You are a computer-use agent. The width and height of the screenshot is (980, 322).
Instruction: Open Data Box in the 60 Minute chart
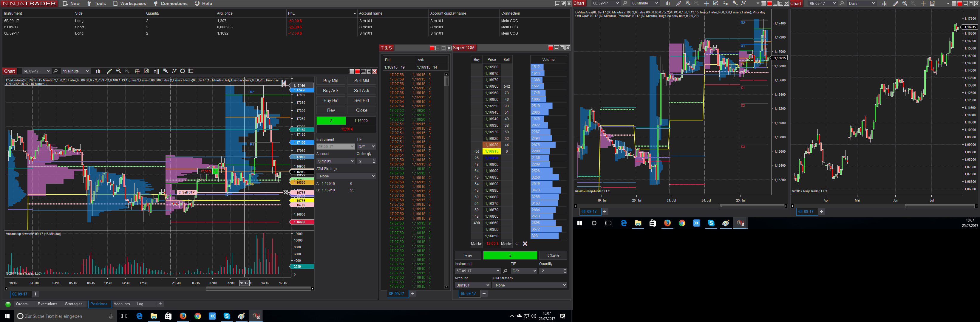tap(715, 3)
